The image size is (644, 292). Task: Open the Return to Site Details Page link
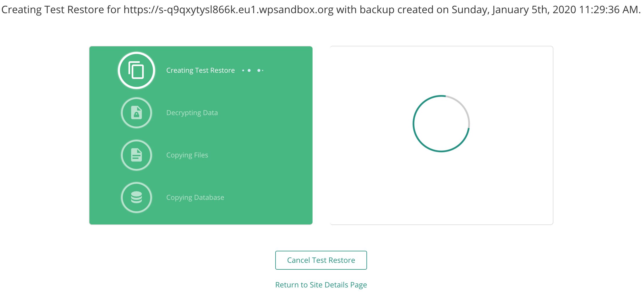click(321, 285)
